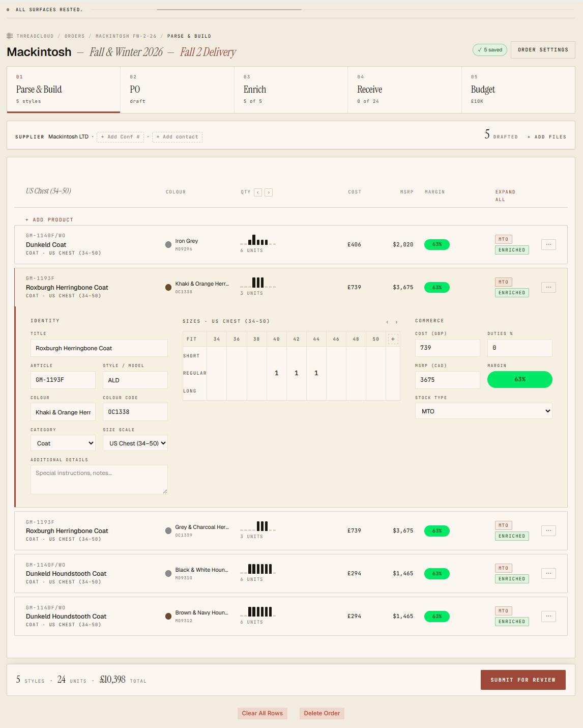Click the Brown & Navy Houndstooth quantity bars
This screenshot has height=728, width=583.
point(258,611)
